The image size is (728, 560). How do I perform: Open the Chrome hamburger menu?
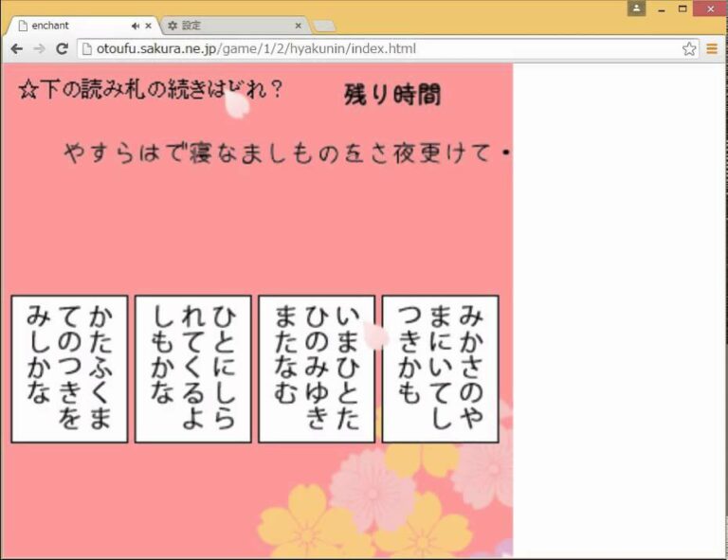tap(712, 49)
